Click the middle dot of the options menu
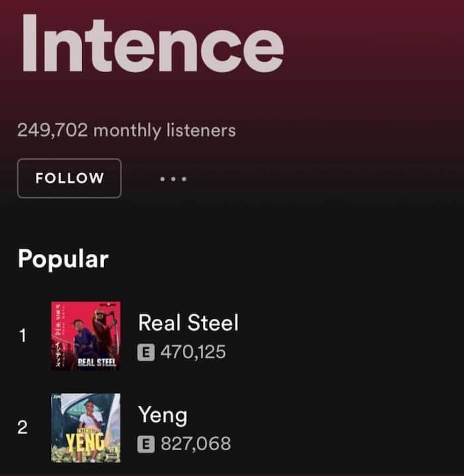Image resolution: width=464 pixels, height=476 pixels. pos(173,179)
